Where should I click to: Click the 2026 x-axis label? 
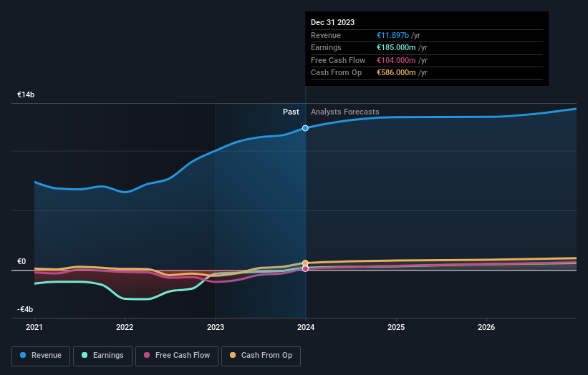tap(486, 328)
